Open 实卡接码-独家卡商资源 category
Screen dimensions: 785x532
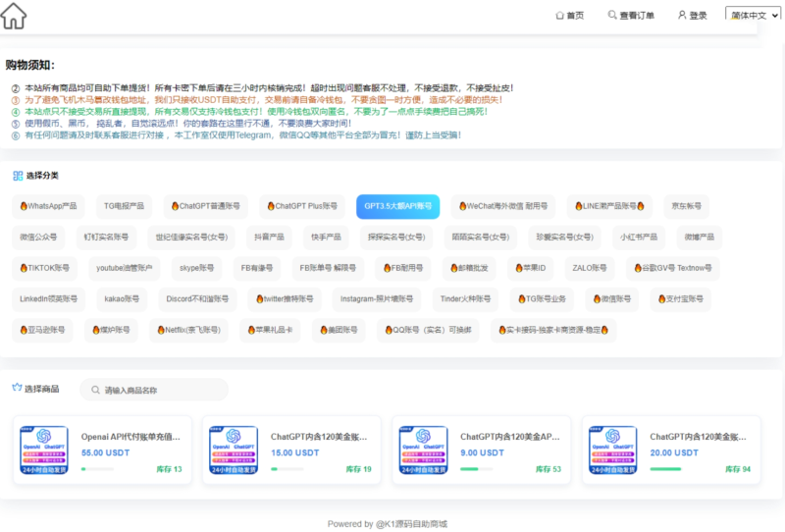[x=553, y=331]
